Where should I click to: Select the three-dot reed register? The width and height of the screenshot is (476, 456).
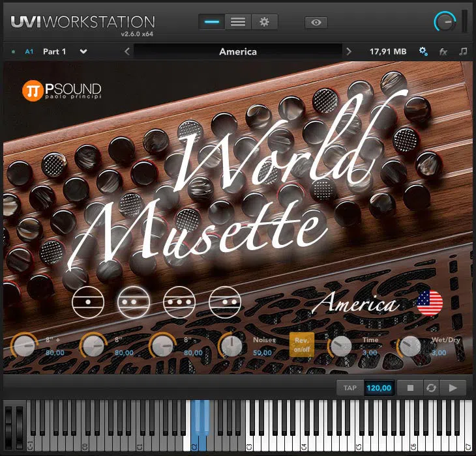pos(179,302)
